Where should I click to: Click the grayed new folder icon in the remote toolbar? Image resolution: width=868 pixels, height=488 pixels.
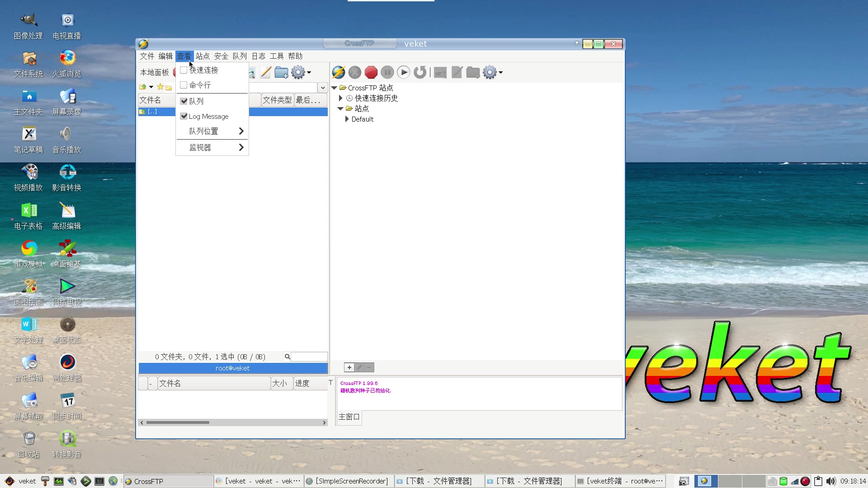[473, 72]
